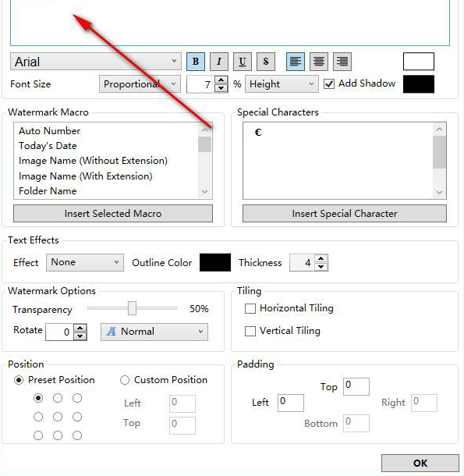Align watermark text right
This screenshot has width=464, height=476.
point(342,62)
